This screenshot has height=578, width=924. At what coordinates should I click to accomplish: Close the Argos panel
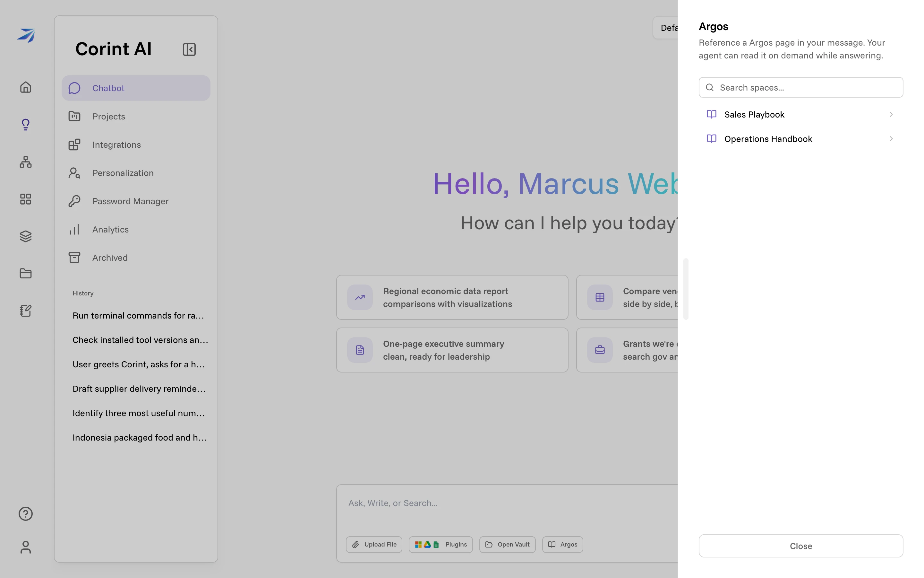(x=801, y=546)
